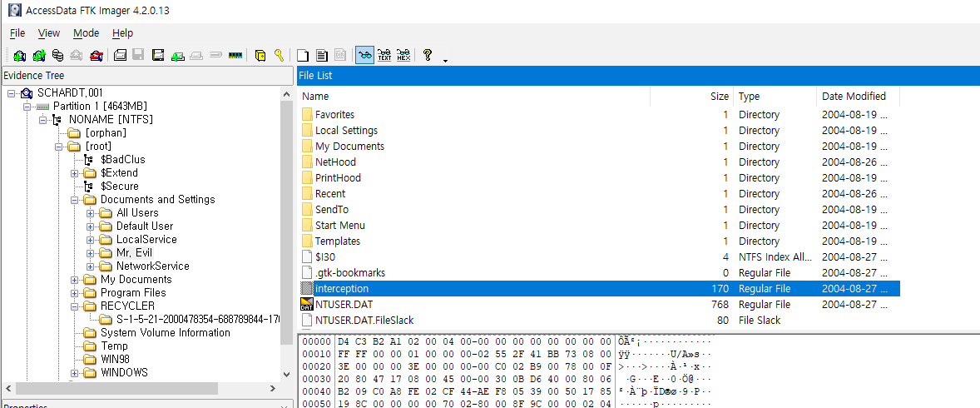
Task: Expand the Mr. Evil folder node
Action: [x=90, y=253]
